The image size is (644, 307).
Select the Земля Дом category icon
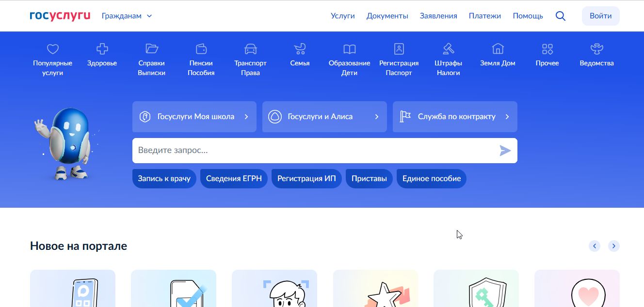[498, 49]
